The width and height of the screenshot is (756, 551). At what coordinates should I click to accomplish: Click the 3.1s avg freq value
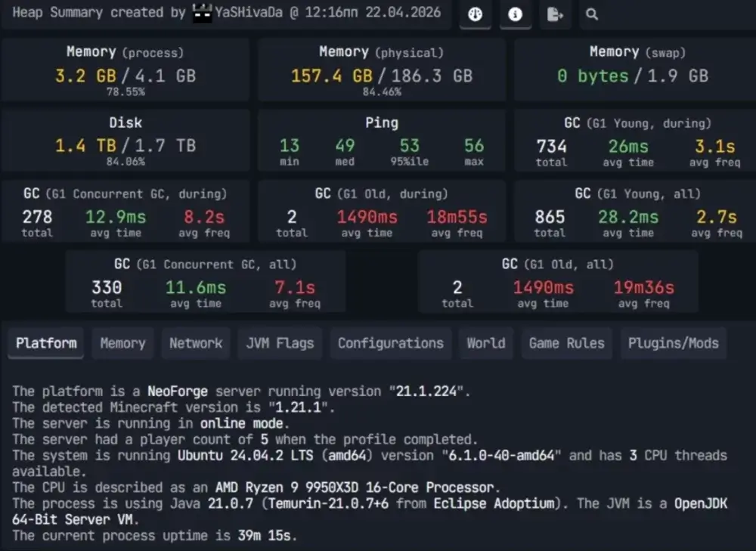(x=714, y=146)
